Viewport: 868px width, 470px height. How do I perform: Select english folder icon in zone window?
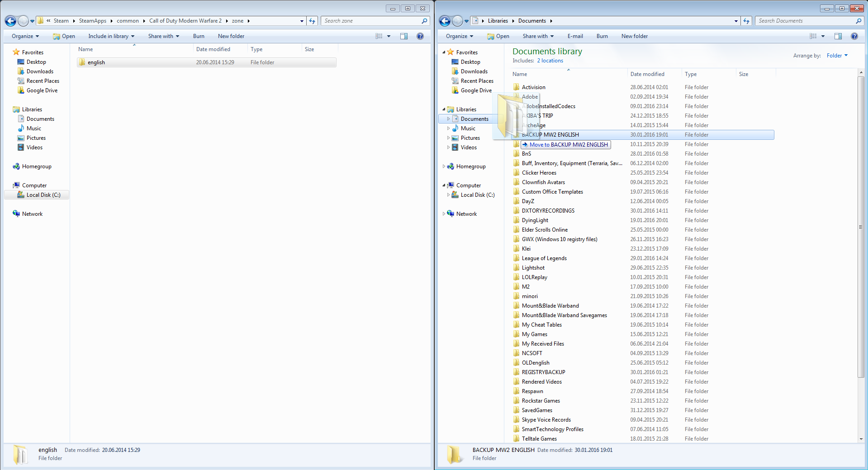click(x=82, y=62)
